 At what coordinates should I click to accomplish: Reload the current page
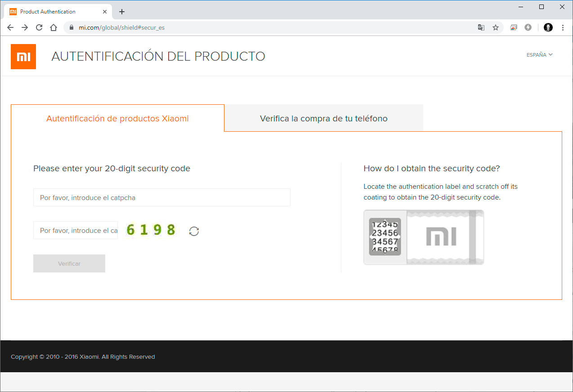click(x=39, y=27)
